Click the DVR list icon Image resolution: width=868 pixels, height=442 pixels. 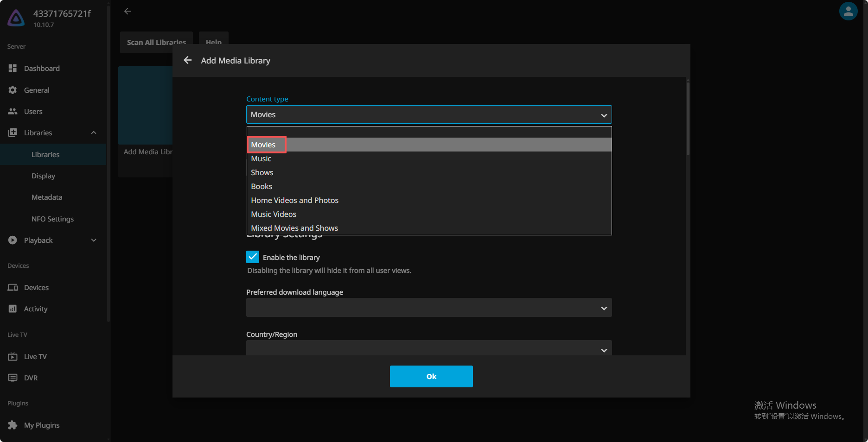point(13,378)
